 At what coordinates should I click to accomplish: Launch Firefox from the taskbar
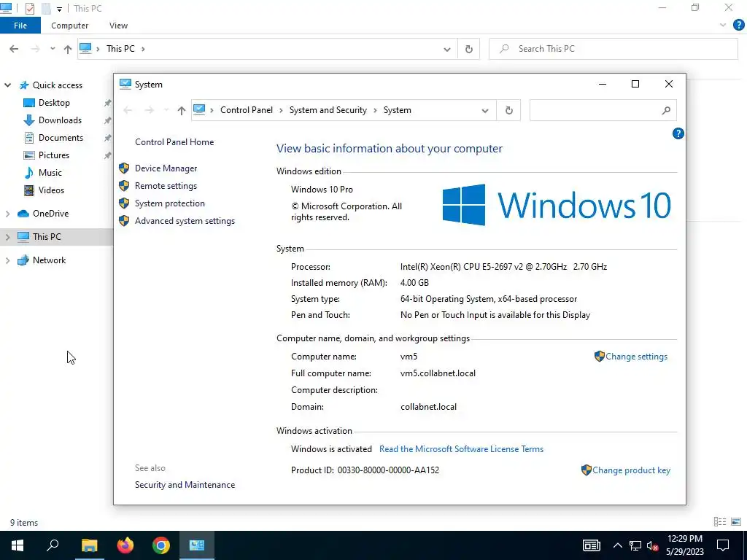pos(125,545)
